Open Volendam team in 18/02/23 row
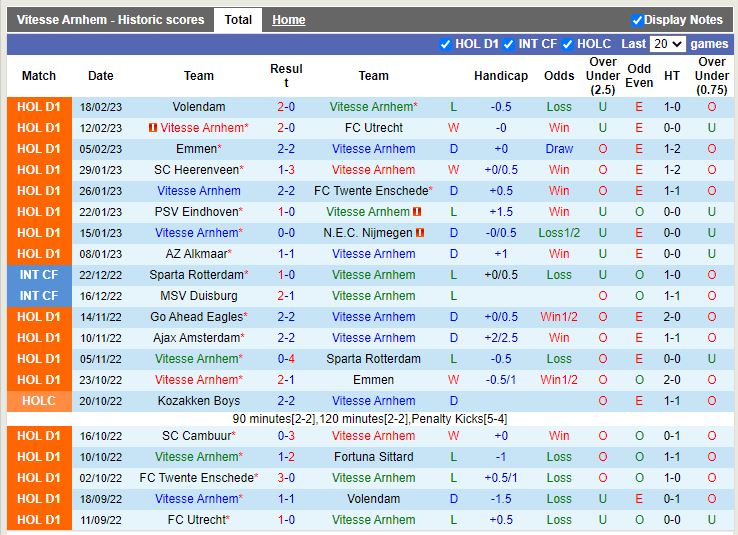 199,107
